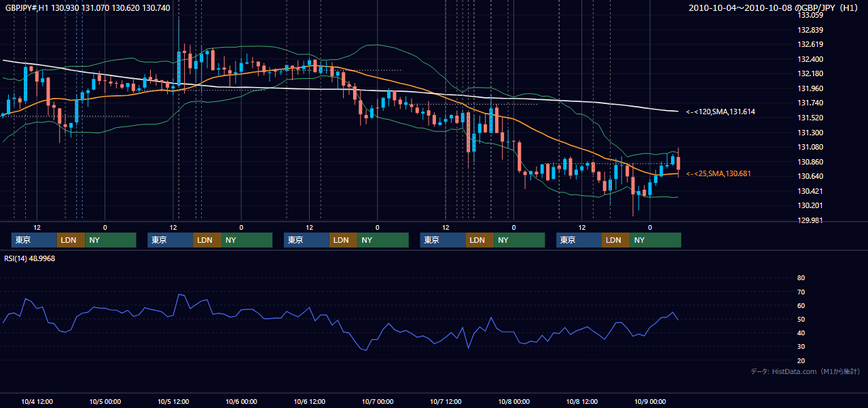Click the 131.300 price axis label
Viewport: 868px width, 408px height.
pos(811,133)
